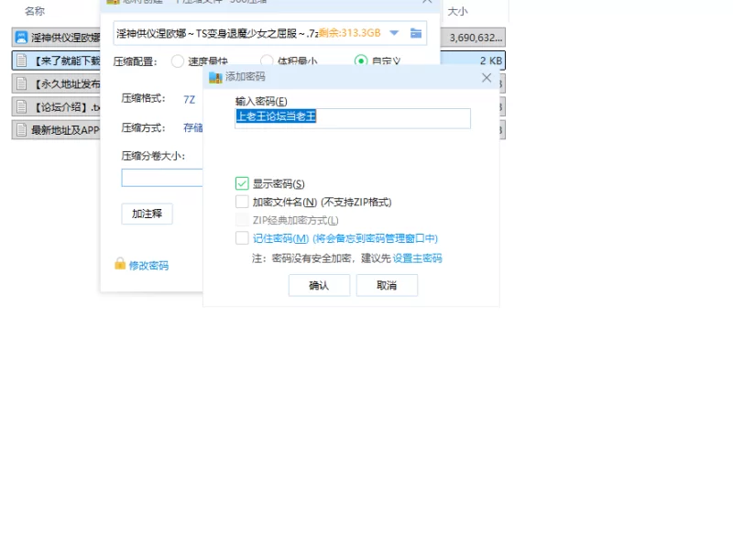Open the 压缩方式 存储 selector
Image resolution: width=733 pixels, height=560 pixels.
tap(192, 127)
